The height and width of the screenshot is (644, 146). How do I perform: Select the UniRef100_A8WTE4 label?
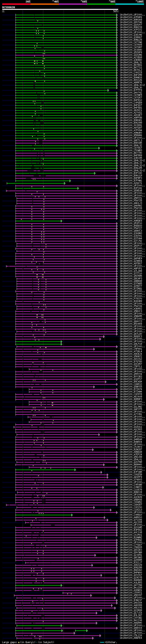pyautogui.click(x=131, y=638)
